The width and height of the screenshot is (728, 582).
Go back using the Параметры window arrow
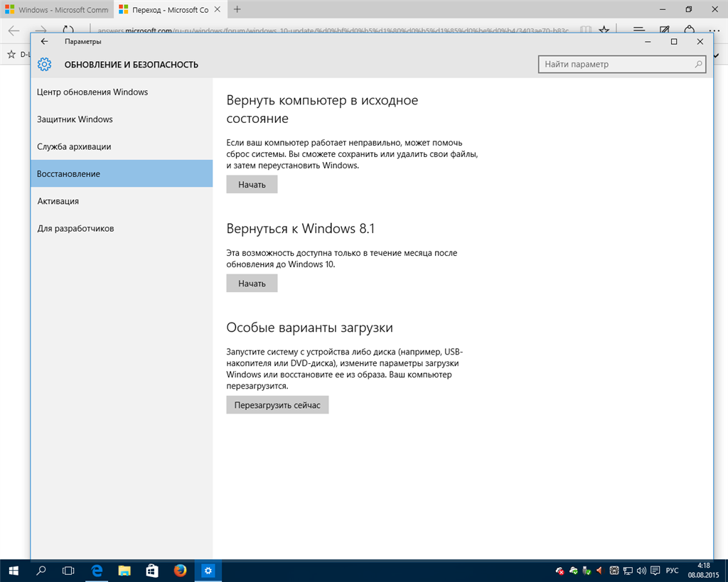click(x=44, y=41)
